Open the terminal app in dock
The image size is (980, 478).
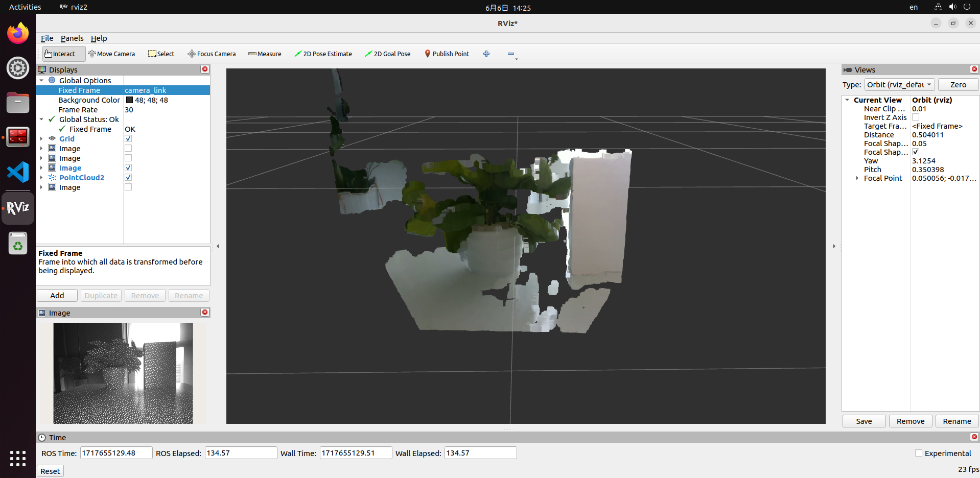pyautogui.click(x=18, y=137)
